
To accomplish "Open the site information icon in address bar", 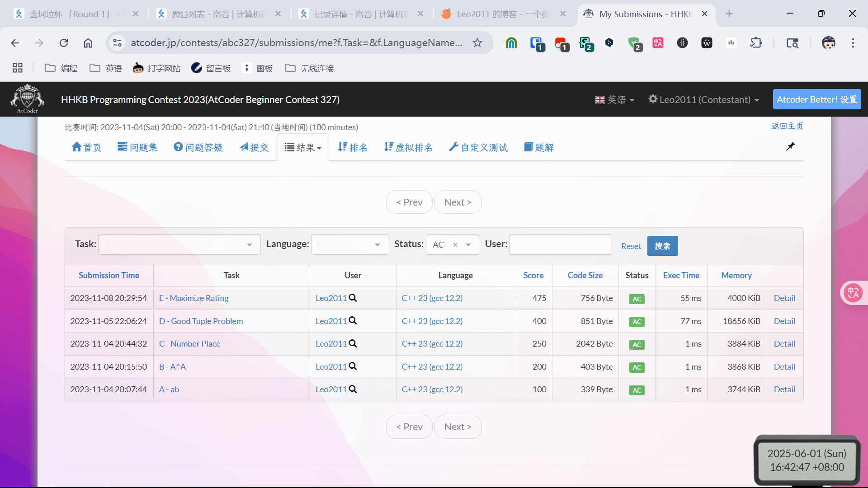I will 117,43.
